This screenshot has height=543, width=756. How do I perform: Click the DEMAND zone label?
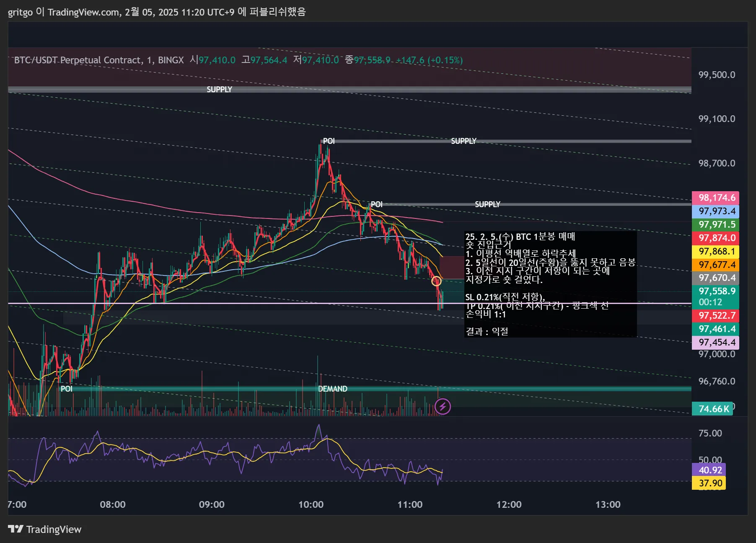tap(332, 389)
